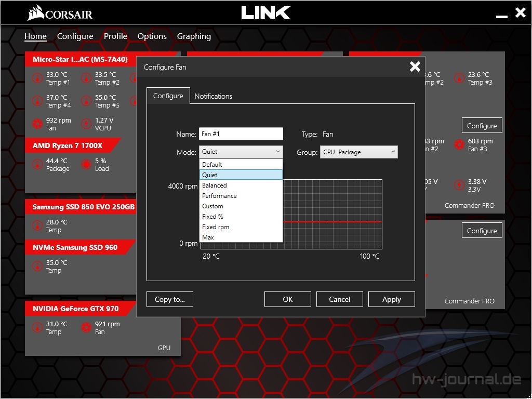The height and width of the screenshot is (399, 532).
Task: Click the 100 °C axis label
Action: [x=369, y=256]
